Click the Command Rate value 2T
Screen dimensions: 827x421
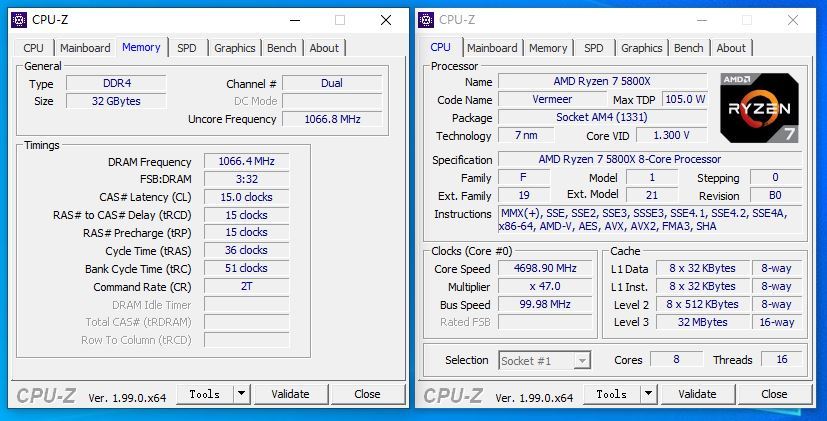pos(246,286)
